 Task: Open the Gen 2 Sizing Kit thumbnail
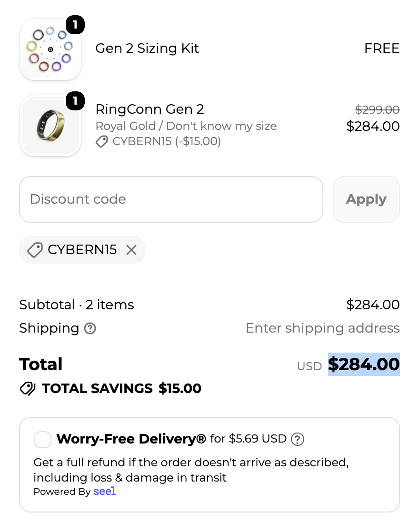[50, 49]
